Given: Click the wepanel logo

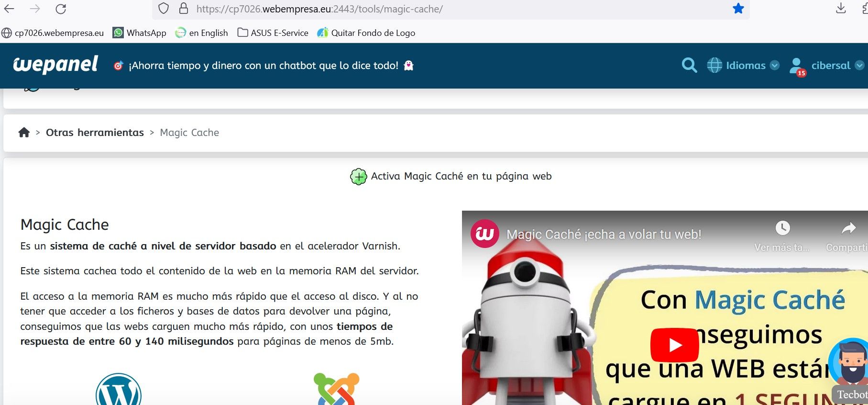Looking at the screenshot, I should click(x=55, y=65).
